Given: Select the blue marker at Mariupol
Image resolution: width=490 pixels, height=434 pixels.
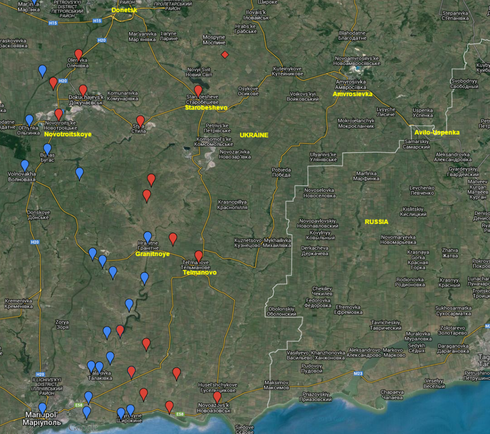Looking at the screenshot, I should 42,408.
